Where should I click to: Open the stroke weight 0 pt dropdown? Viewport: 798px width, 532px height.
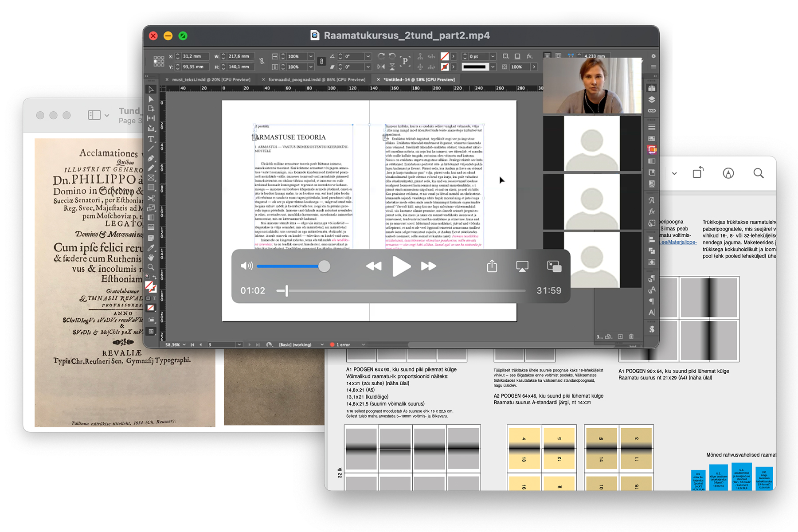pyautogui.click(x=493, y=56)
